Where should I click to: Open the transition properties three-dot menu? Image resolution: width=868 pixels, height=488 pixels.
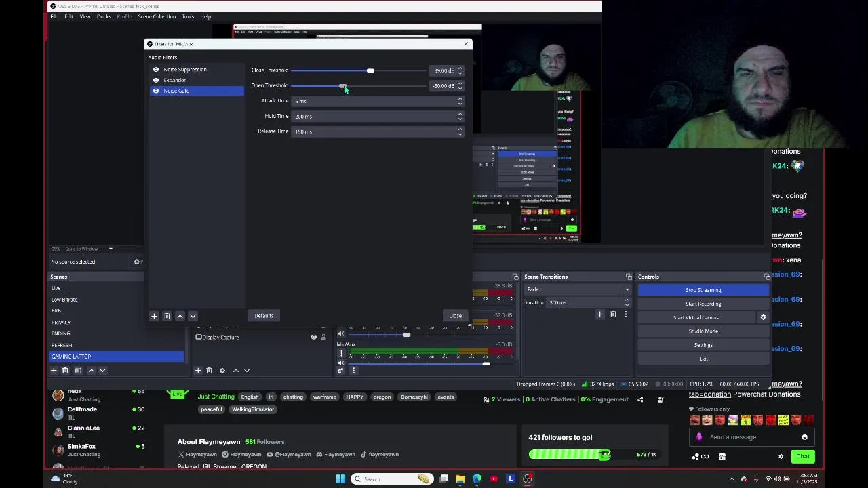(x=625, y=314)
